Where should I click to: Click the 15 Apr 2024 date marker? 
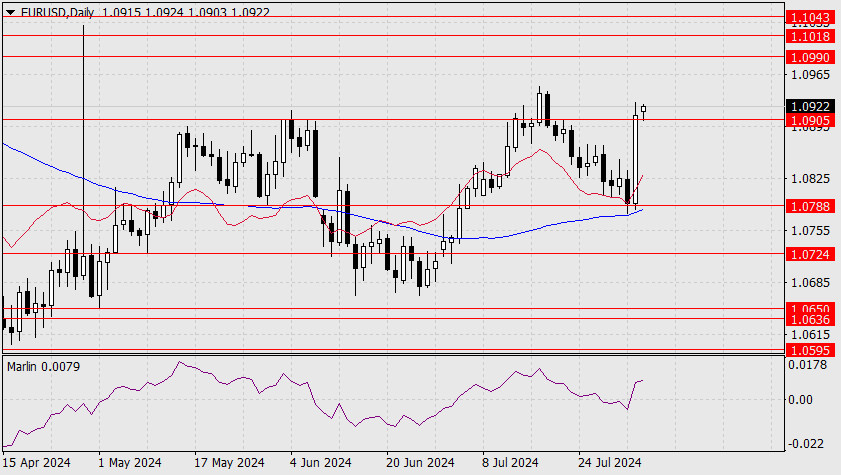pos(36,462)
